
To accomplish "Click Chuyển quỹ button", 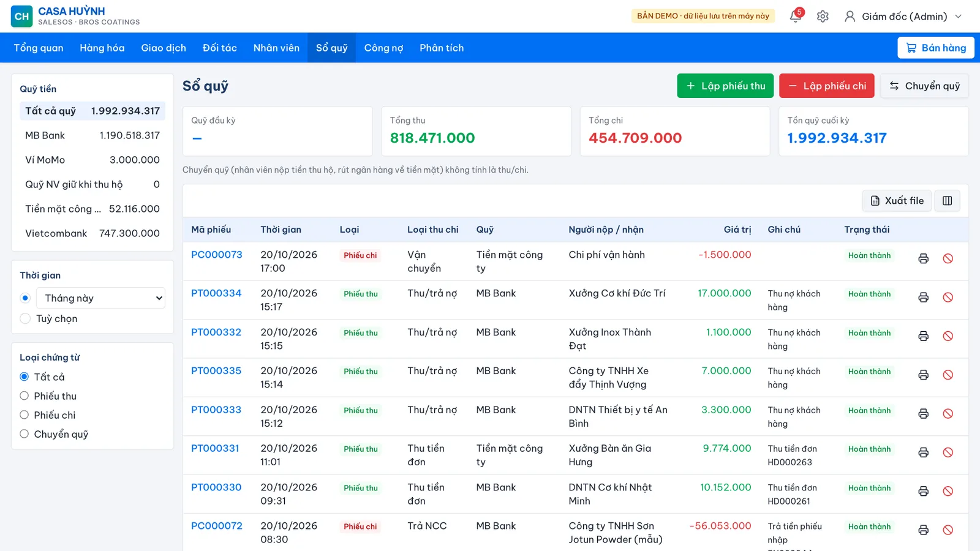I will (924, 86).
